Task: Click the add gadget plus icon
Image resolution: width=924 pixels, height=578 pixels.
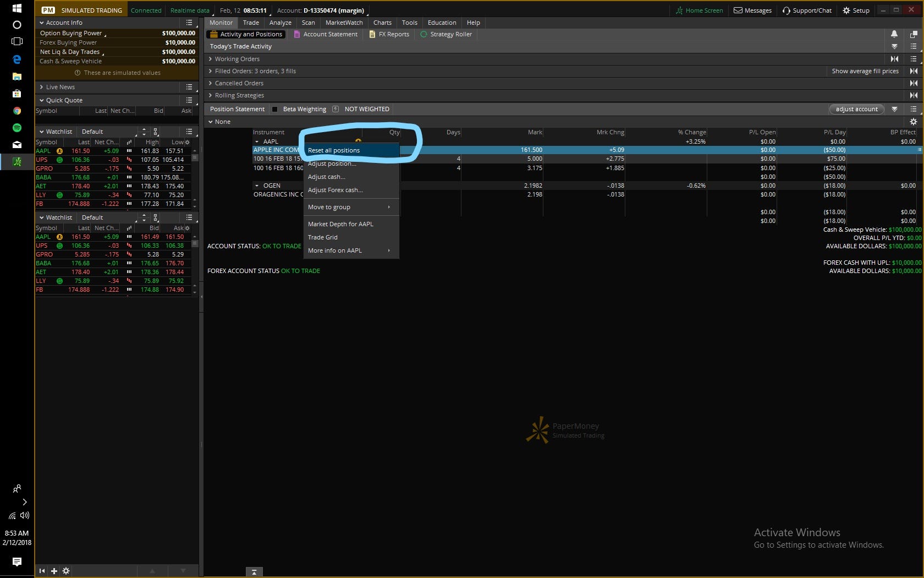Action: 54,571
